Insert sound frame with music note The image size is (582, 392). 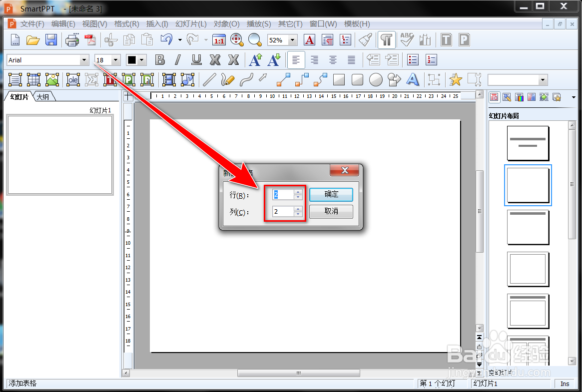(x=187, y=80)
